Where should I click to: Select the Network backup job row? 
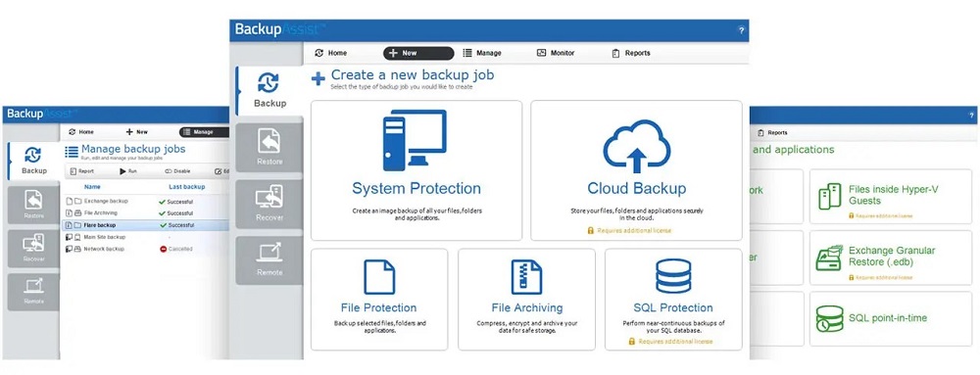tap(146, 249)
